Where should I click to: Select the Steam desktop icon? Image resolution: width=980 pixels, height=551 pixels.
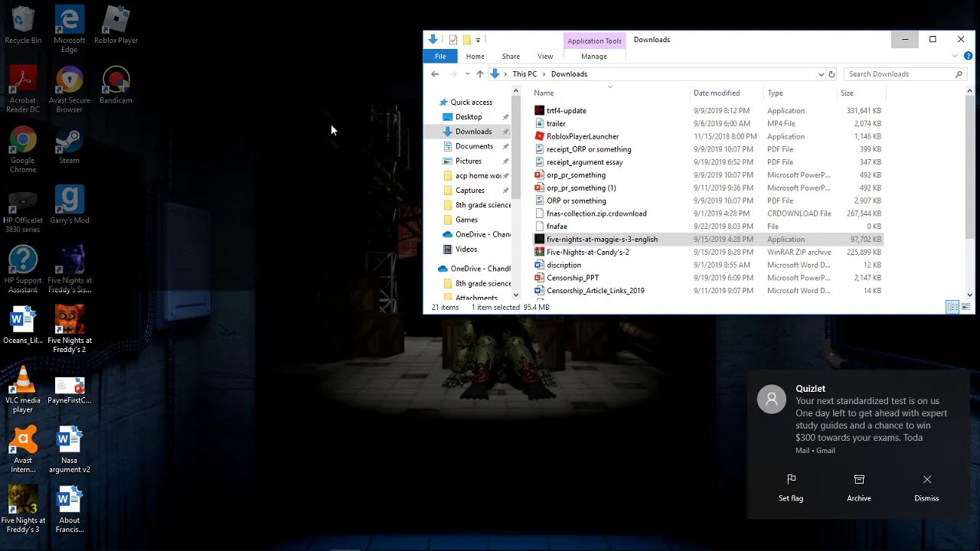[69, 145]
